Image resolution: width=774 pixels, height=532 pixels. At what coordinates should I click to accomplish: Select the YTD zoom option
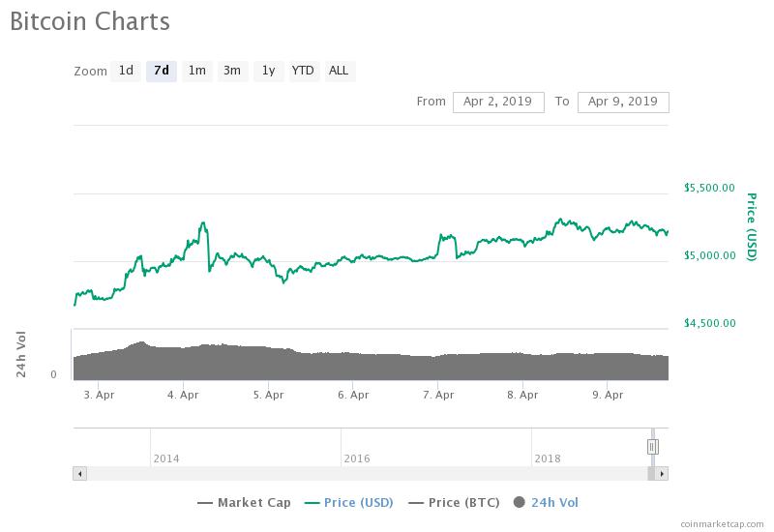point(303,71)
